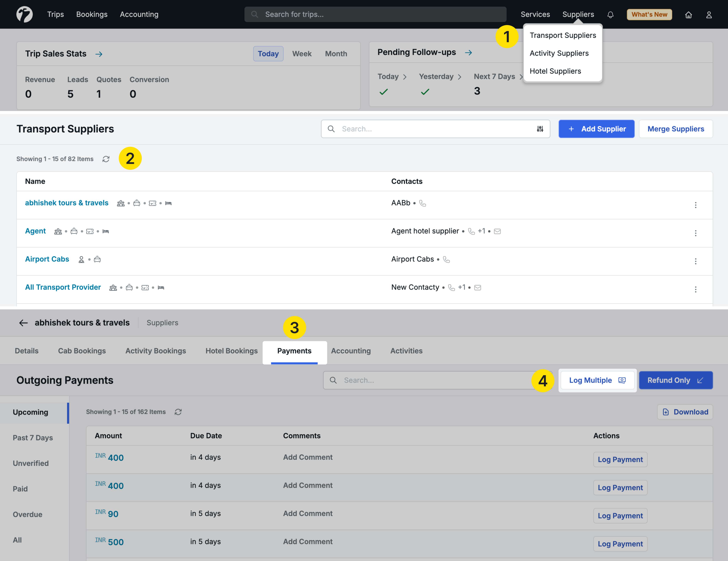The width and height of the screenshot is (728, 561).
Task: Open All Transport Provider supplier link
Action: click(x=63, y=287)
